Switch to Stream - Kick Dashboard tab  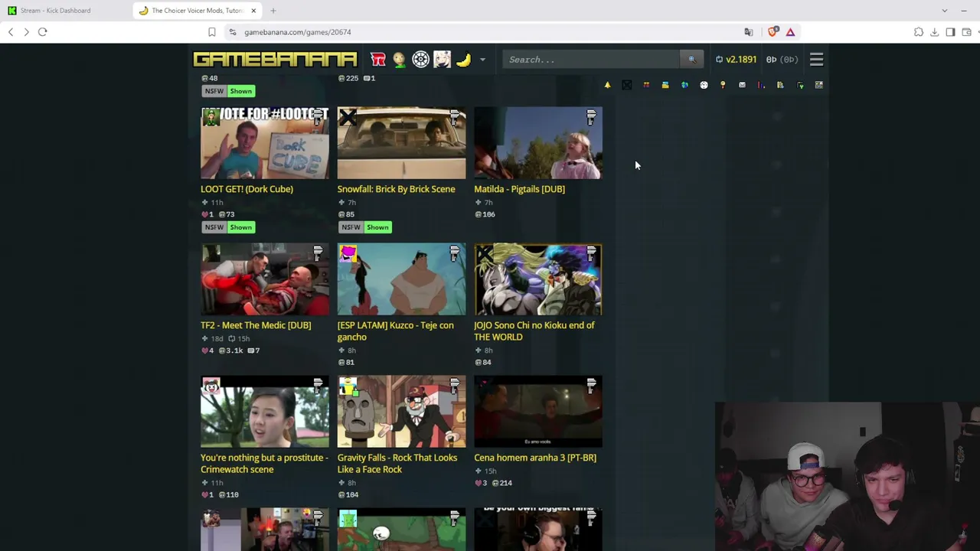pyautogui.click(x=64, y=11)
